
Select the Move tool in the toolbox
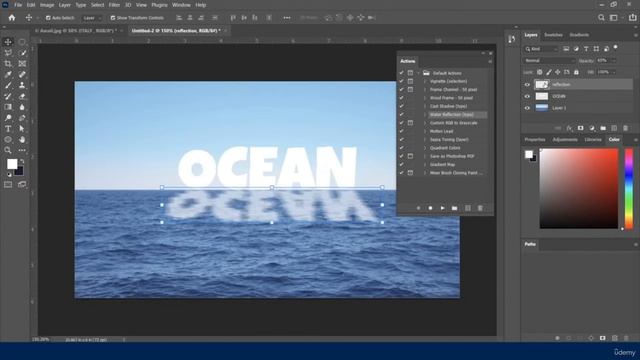coord(8,42)
